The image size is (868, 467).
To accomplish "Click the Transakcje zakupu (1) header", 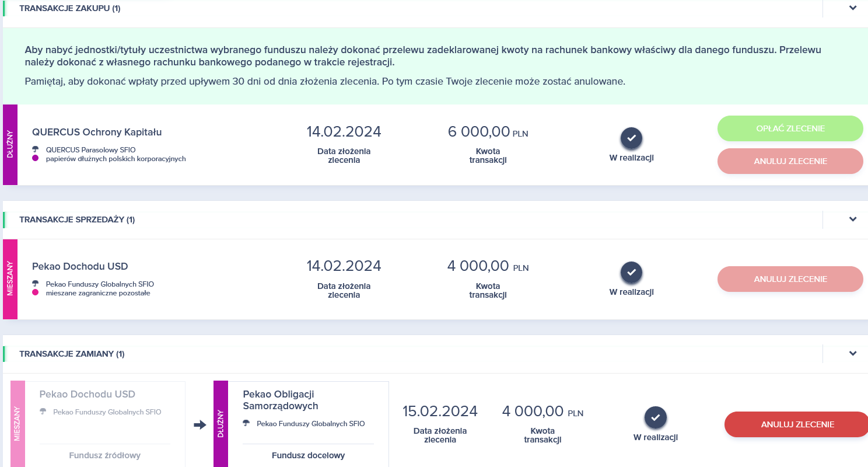I will 70,8.
